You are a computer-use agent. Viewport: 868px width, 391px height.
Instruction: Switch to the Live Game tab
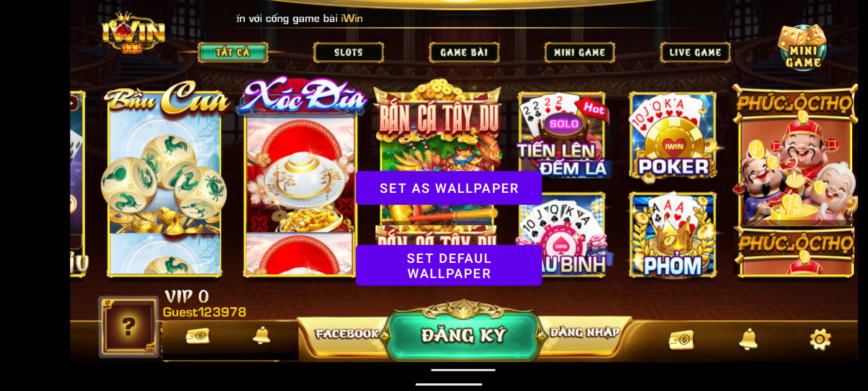pos(695,53)
